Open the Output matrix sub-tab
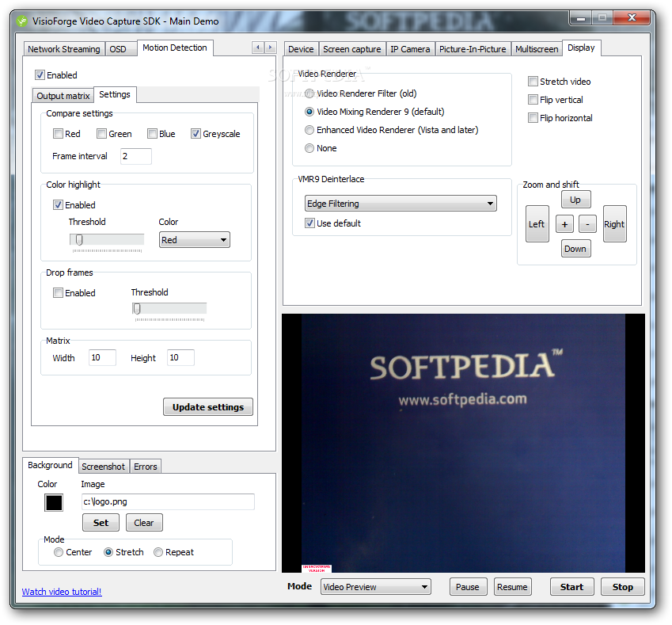The width and height of the screenshot is (672, 625). tap(63, 96)
